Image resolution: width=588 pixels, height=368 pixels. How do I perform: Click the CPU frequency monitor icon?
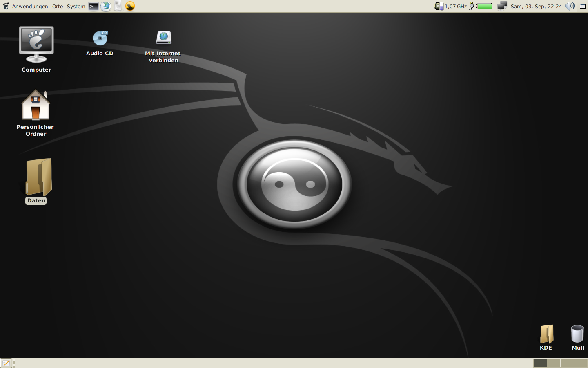pyautogui.click(x=439, y=6)
